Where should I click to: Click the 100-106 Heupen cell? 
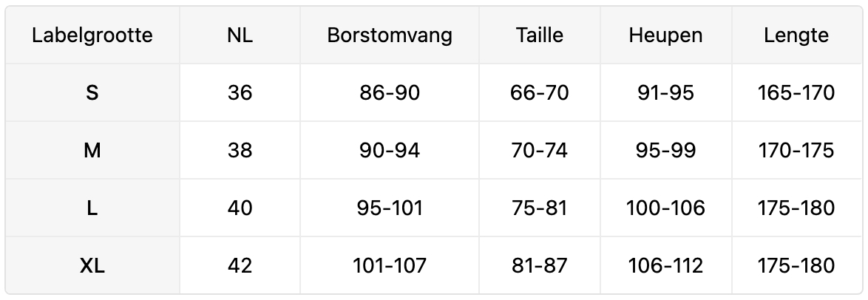[x=665, y=208]
